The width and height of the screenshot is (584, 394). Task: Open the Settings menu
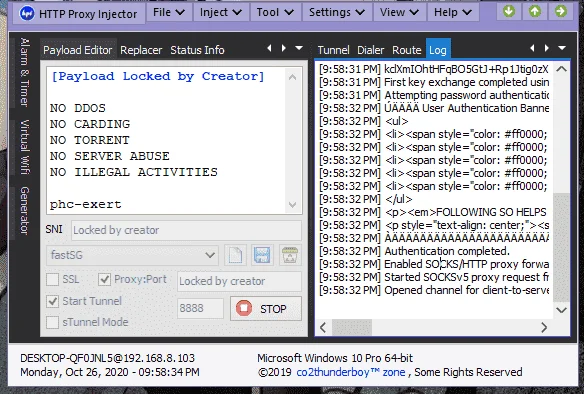(337, 12)
